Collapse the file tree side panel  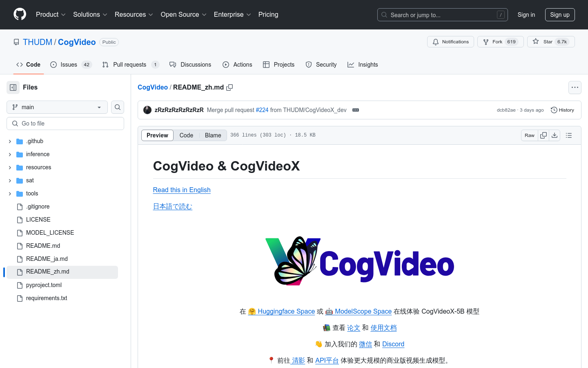click(13, 88)
